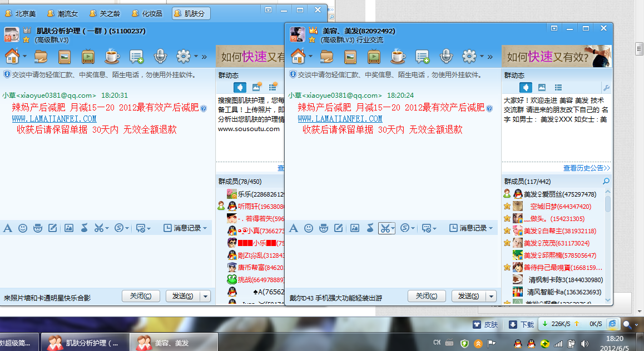This screenshot has width=644, height=351.
Task: Open emoji picker in 美容、美发 chat window
Action: pyautogui.click(x=309, y=228)
